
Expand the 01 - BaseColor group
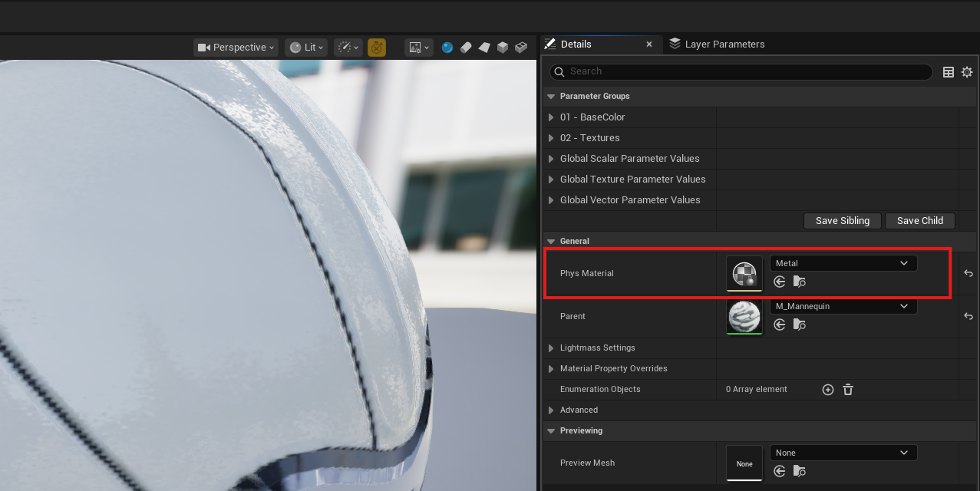point(551,117)
